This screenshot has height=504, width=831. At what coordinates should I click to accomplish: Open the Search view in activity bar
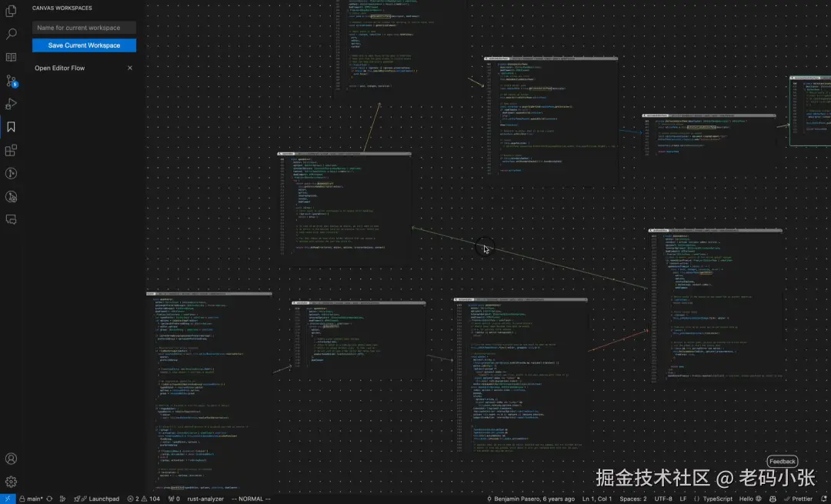pyautogui.click(x=11, y=34)
